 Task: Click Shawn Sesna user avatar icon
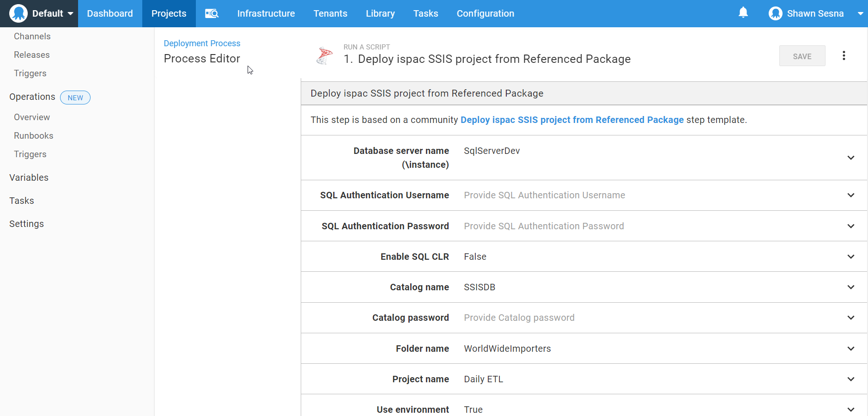(775, 13)
